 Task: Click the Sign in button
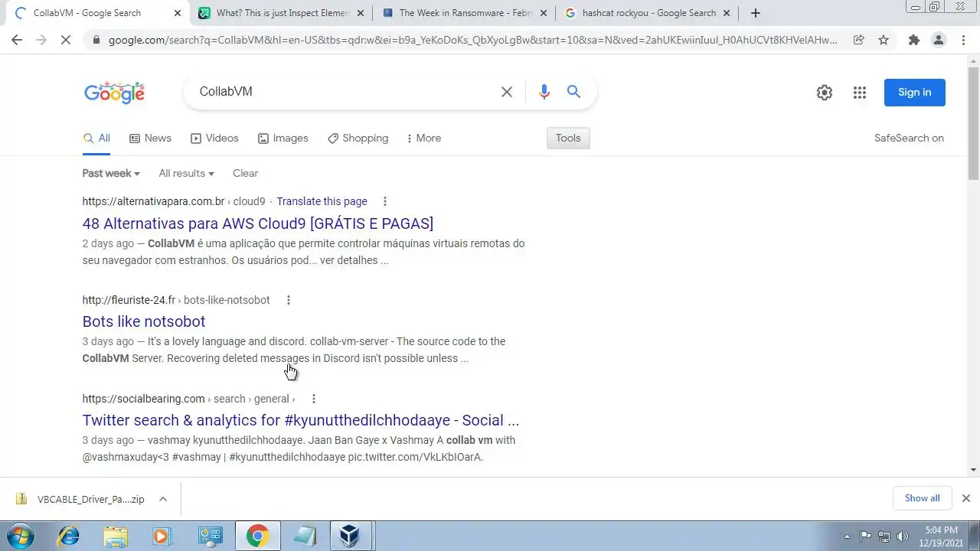tap(915, 93)
